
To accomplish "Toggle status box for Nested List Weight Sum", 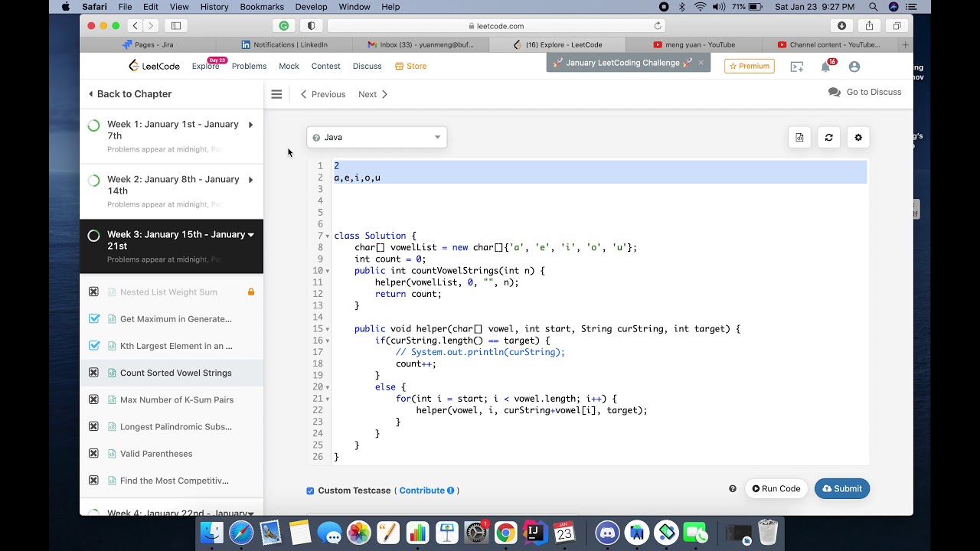I will coord(93,292).
